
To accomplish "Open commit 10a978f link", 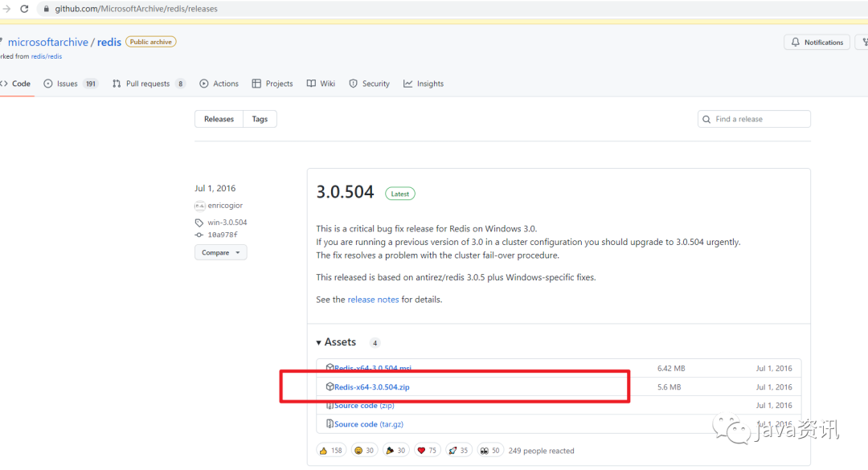I will point(223,235).
